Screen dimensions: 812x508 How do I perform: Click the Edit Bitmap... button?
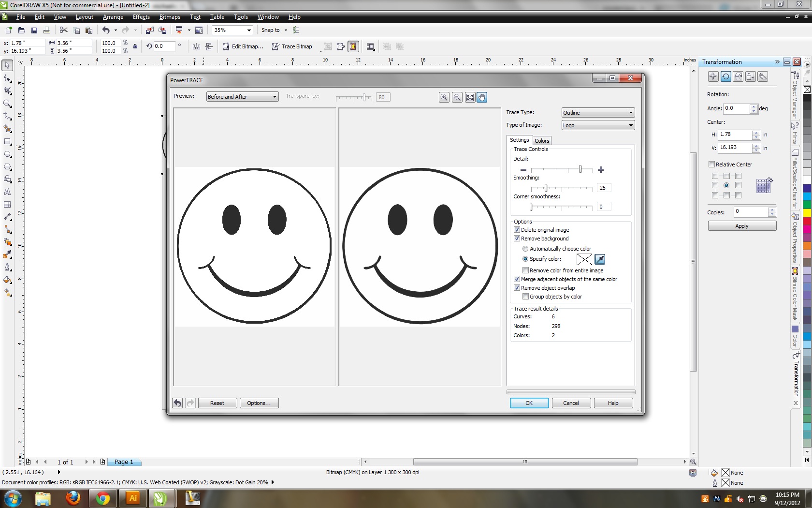tap(243, 46)
